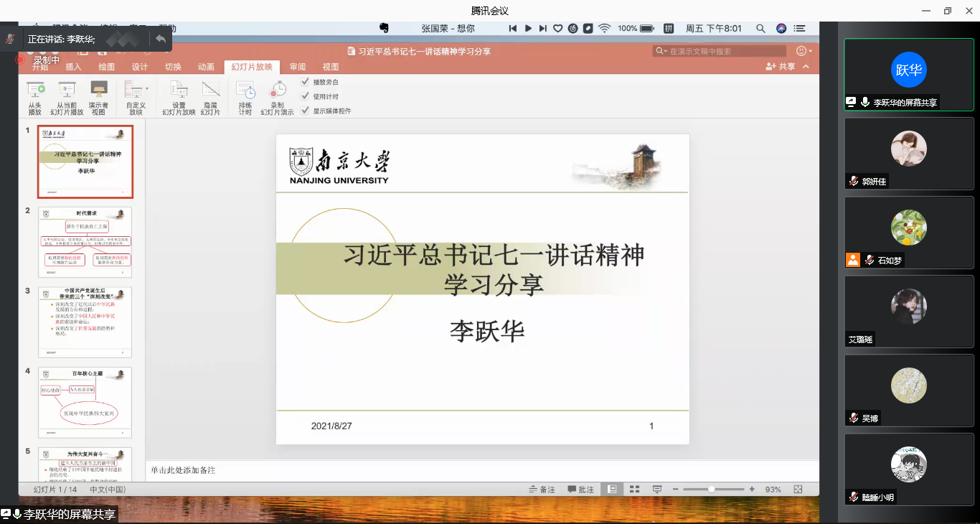Click the zoom slider handle
This screenshot has width=980, height=524.
[x=711, y=489]
